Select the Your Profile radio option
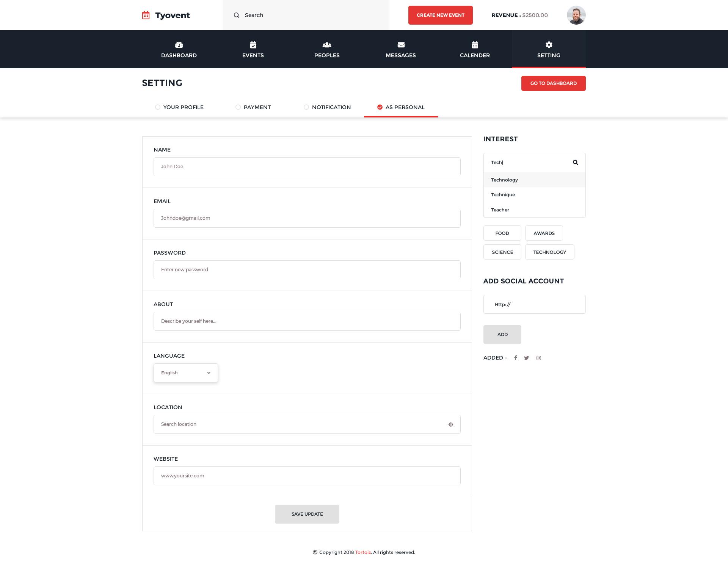 click(x=158, y=107)
